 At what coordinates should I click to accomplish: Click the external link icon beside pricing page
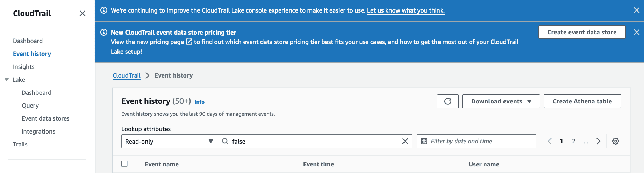click(x=189, y=42)
